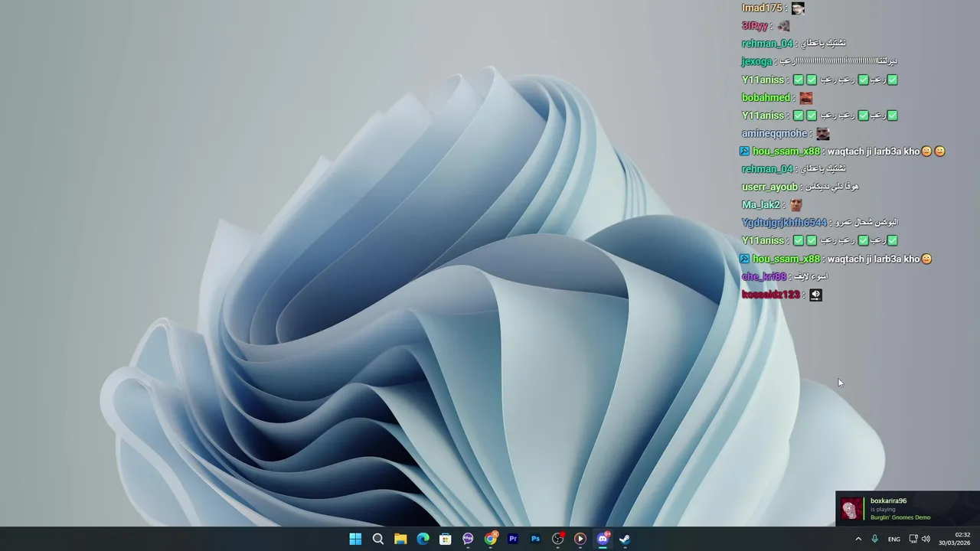This screenshot has height=551, width=980.
Task: Open Adobe Photoshop taskbar icon
Action: [535, 539]
